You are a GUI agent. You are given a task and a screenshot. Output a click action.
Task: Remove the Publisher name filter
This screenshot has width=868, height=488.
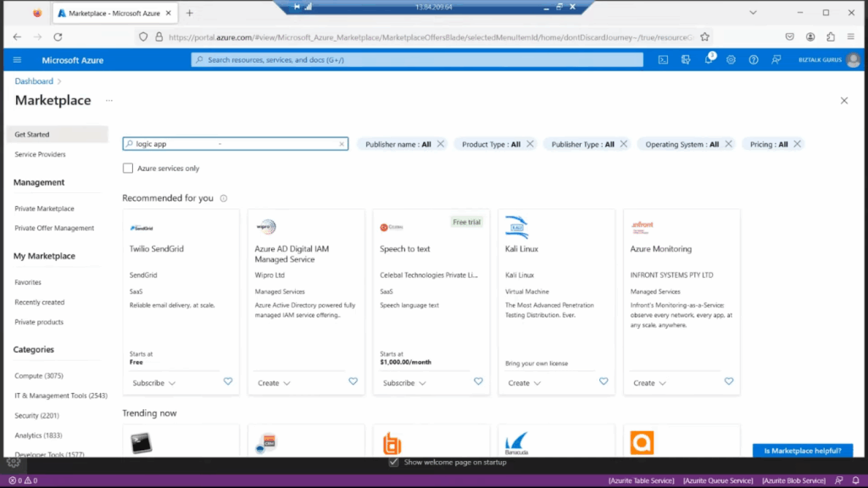pos(441,144)
